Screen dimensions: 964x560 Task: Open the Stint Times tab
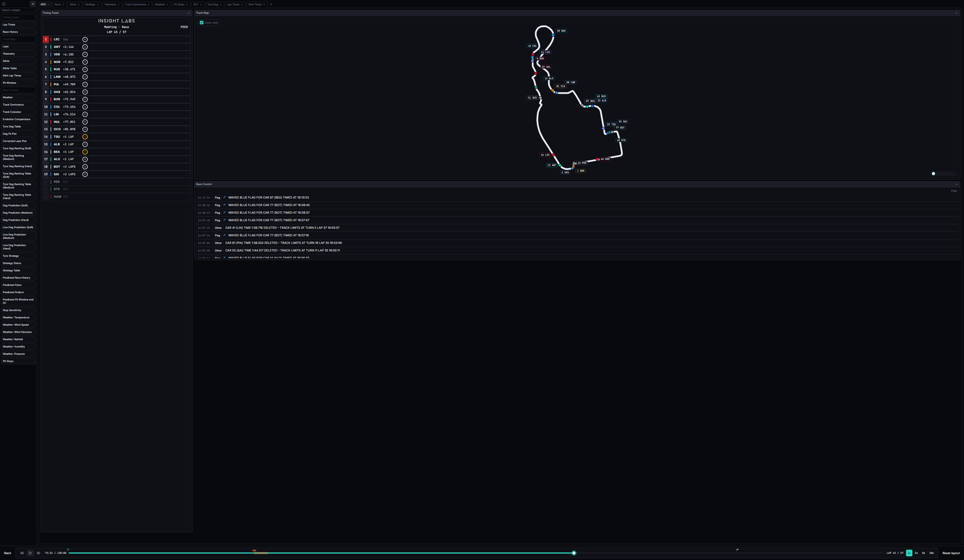click(255, 4)
